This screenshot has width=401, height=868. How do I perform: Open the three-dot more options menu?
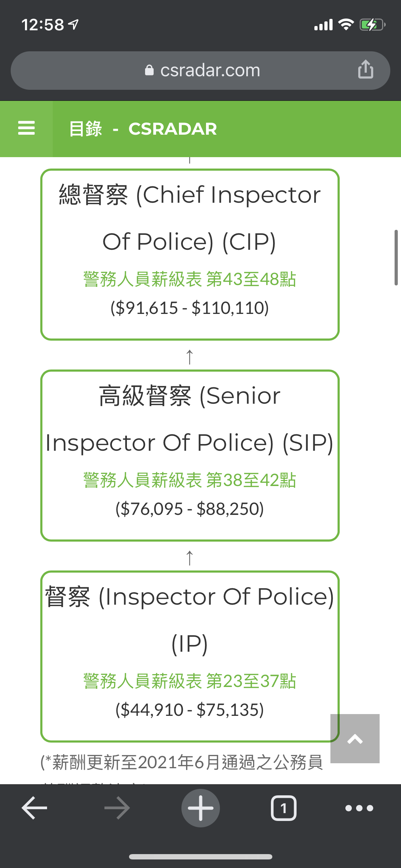point(359,808)
